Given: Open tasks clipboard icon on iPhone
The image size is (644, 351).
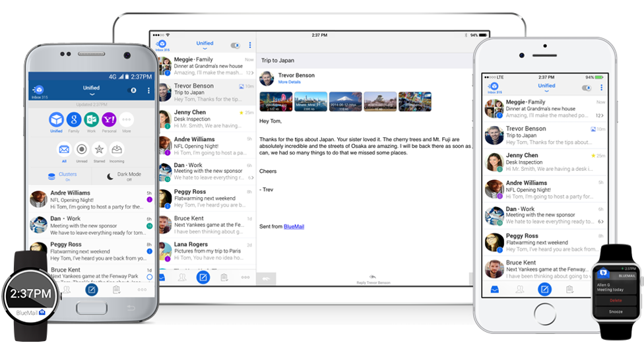Looking at the screenshot, I should (569, 290).
